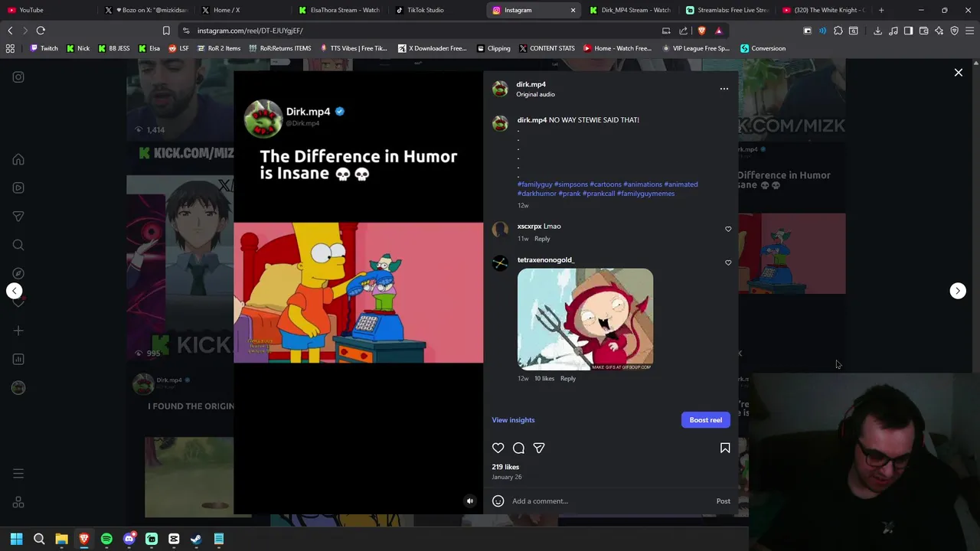
Task: Save the reel with the bookmark icon
Action: pos(725,448)
